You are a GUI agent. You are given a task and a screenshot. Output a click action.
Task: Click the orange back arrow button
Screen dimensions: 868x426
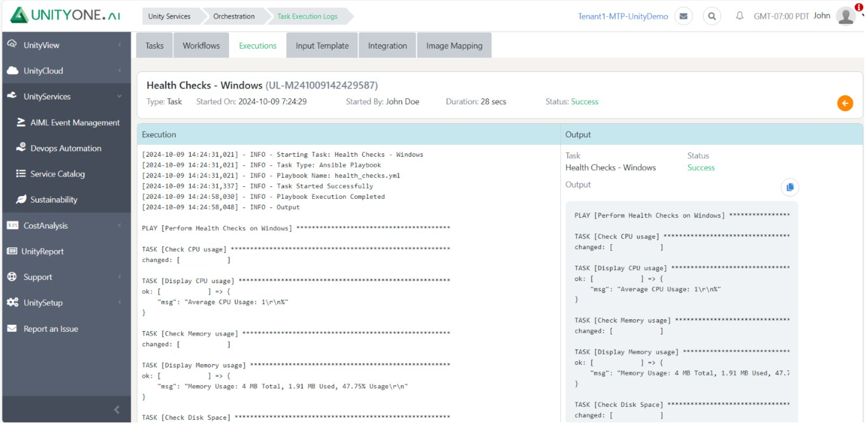(845, 103)
